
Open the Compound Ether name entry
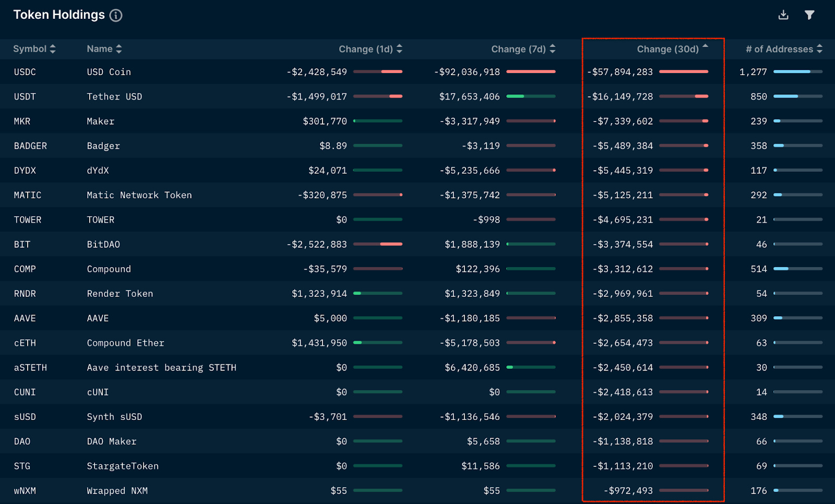[126, 343]
